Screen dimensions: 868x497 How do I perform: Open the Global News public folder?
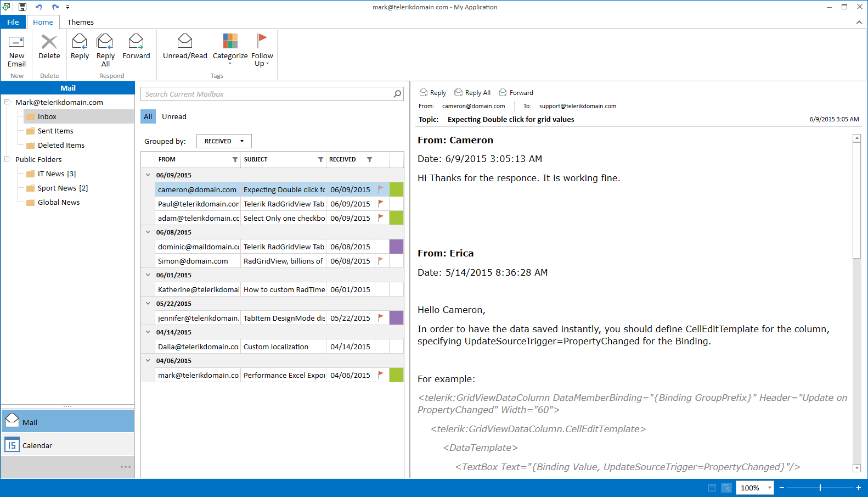(x=59, y=202)
